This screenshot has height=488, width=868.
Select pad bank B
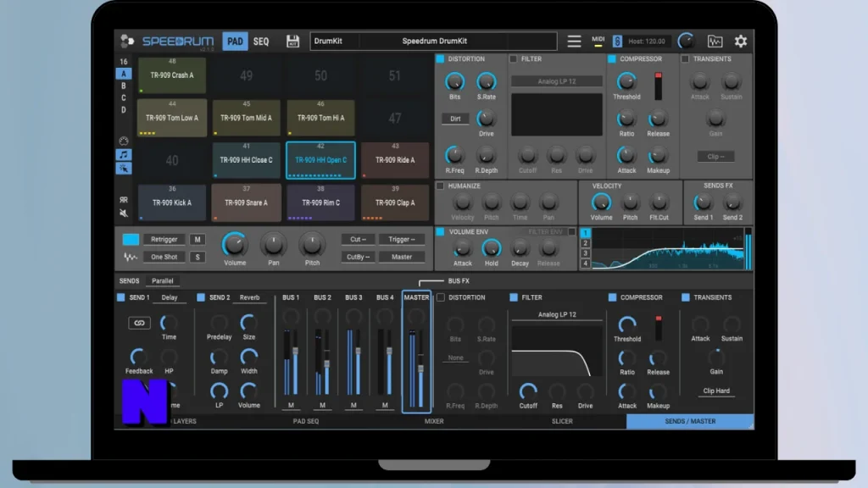[124, 86]
